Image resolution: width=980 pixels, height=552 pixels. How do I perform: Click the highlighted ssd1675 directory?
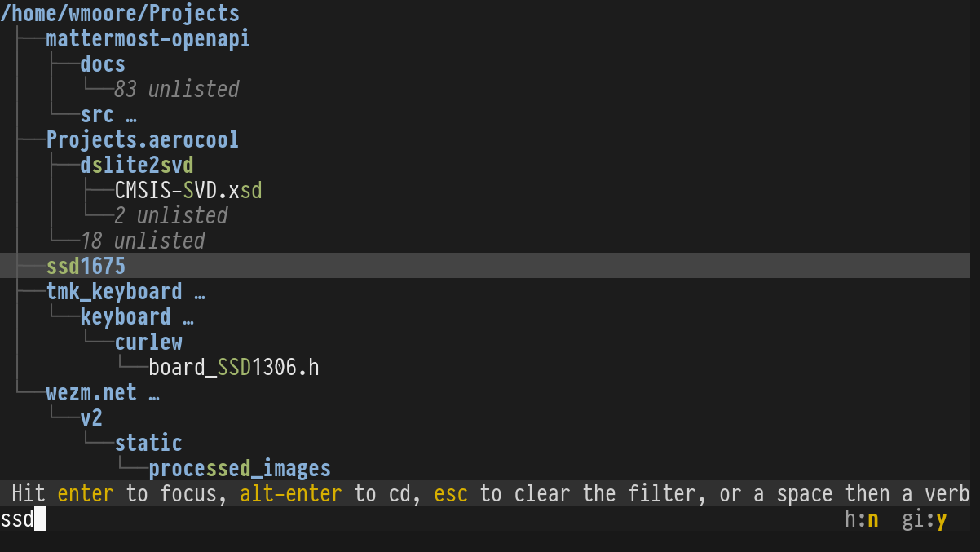click(x=86, y=267)
